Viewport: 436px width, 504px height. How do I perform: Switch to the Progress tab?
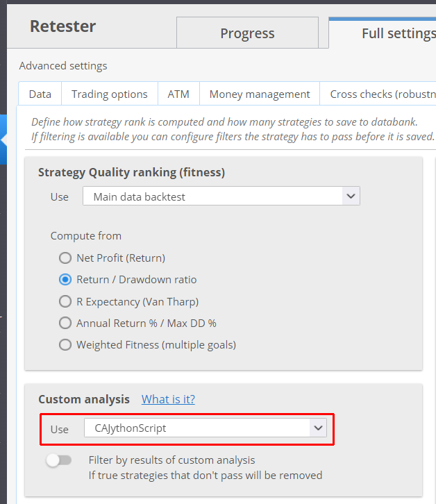(247, 33)
